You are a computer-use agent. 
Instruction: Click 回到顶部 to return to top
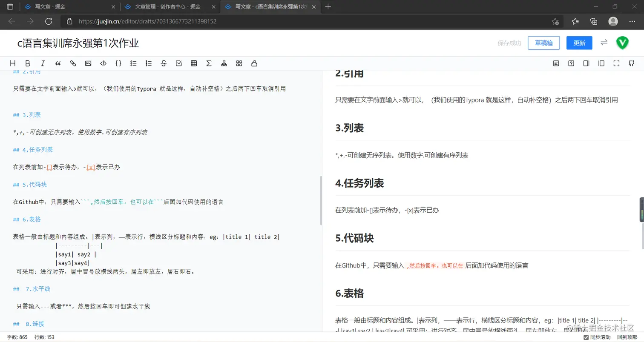click(x=627, y=337)
